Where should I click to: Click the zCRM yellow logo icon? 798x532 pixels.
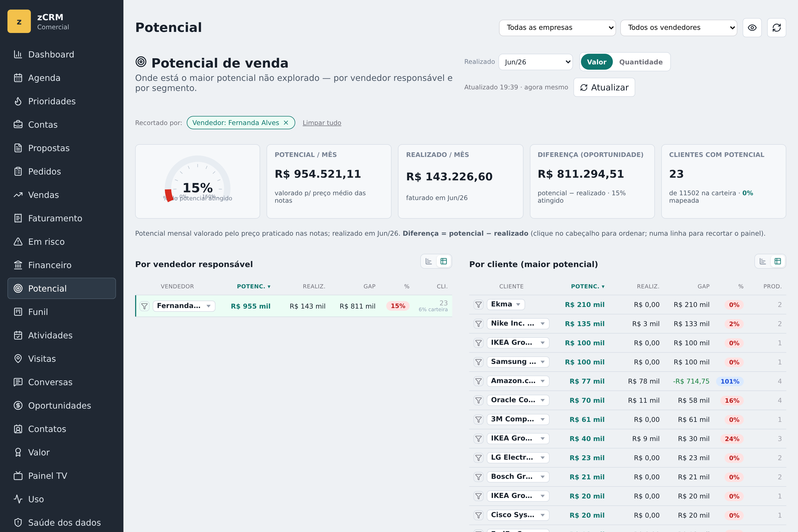pos(19,21)
